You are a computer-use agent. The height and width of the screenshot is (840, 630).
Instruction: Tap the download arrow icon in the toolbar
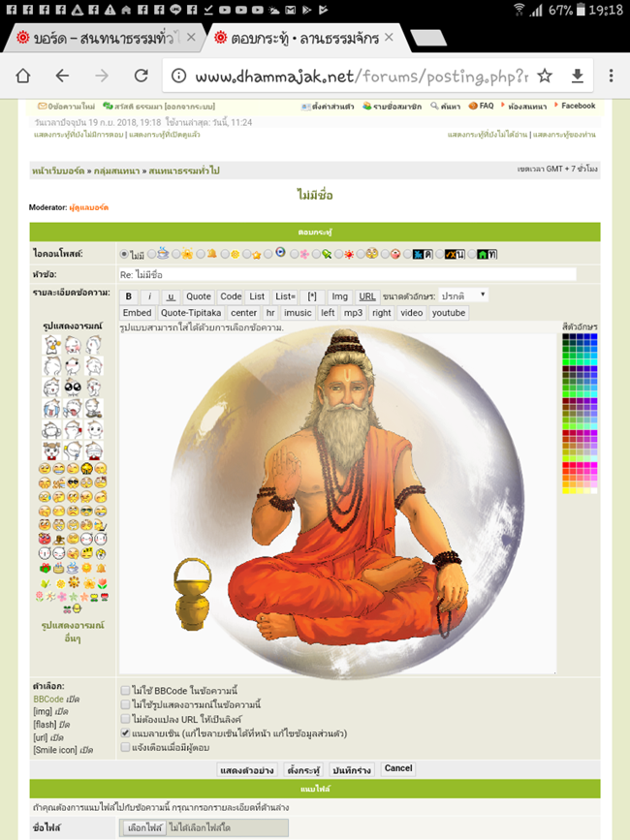(x=578, y=76)
